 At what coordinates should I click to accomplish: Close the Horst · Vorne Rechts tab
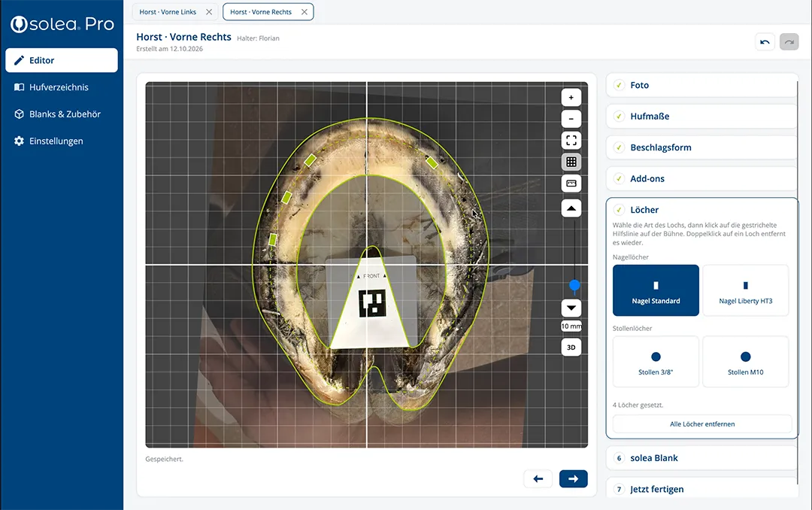click(x=304, y=12)
